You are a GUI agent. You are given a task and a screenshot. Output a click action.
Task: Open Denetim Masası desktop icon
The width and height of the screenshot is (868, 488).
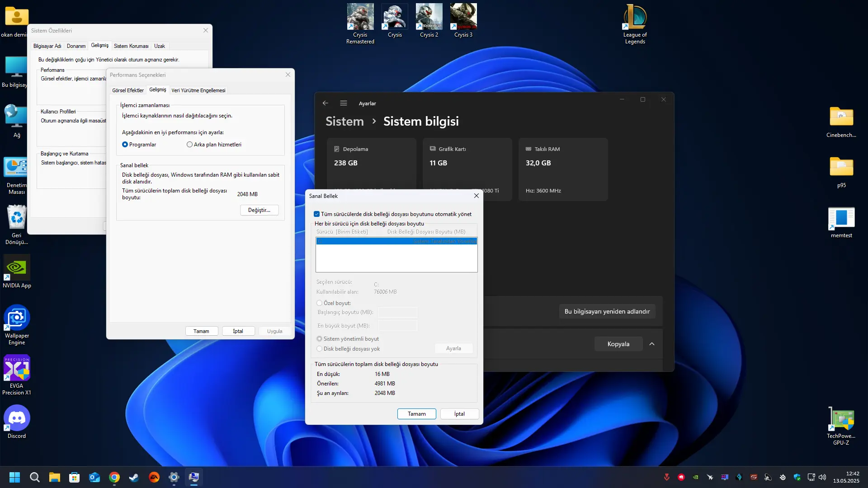pyautogui.click(x=17, y=175)
